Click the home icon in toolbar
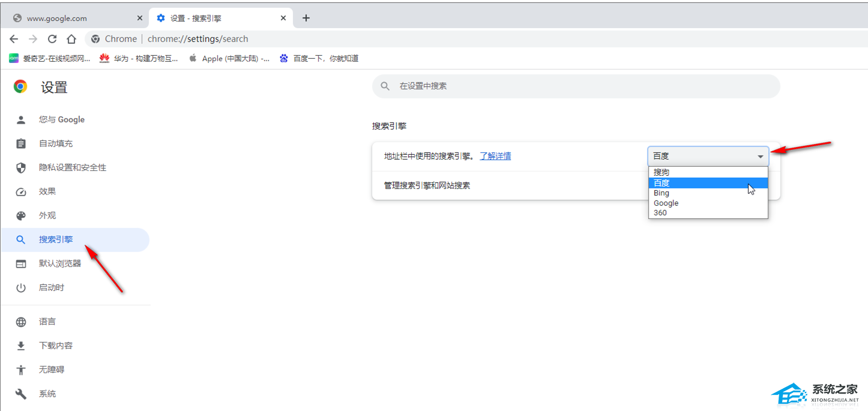Screen dimensions: 868x411 click(71, 39)
